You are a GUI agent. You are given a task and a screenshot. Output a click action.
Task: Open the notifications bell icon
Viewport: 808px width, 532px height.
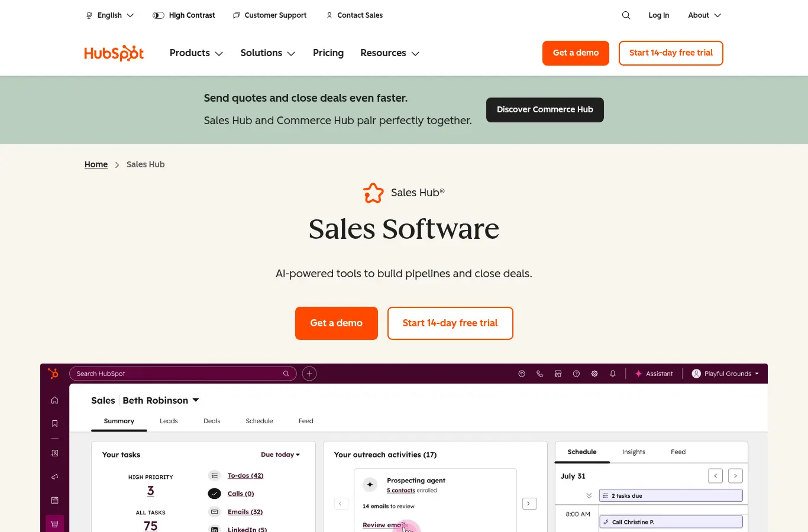pos(613,374)
